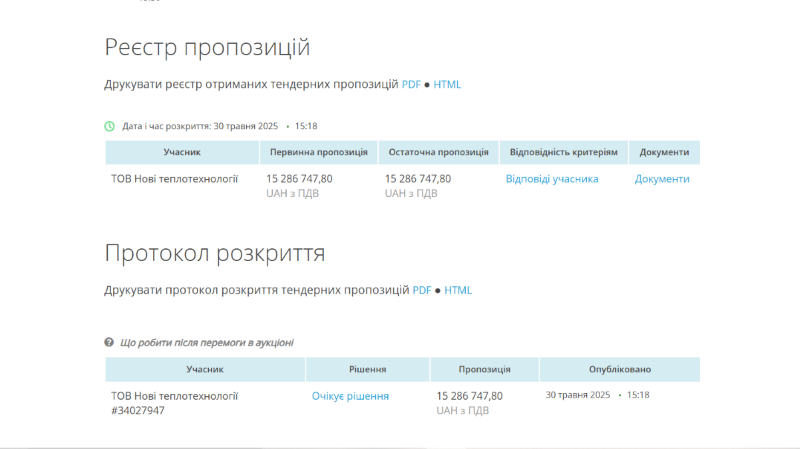Click the green clock icon beside opening date
800x449 pixels.
(110, 127)
